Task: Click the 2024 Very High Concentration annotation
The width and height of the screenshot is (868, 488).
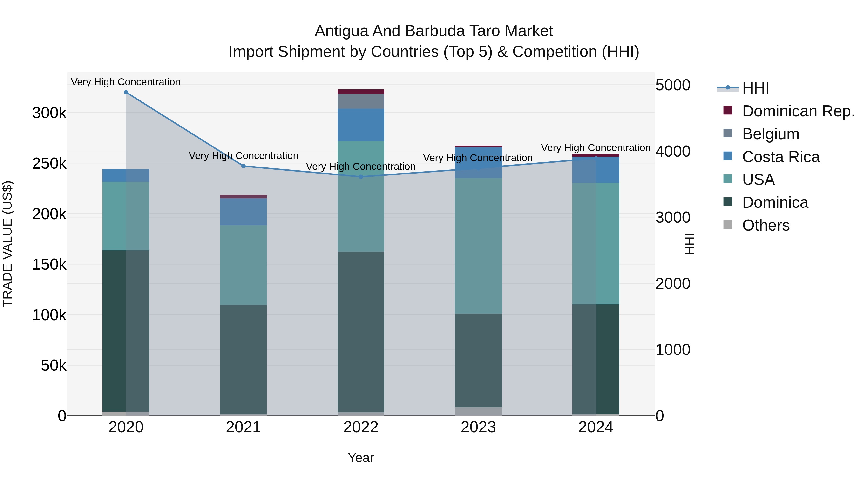Action: click(596, 147)
